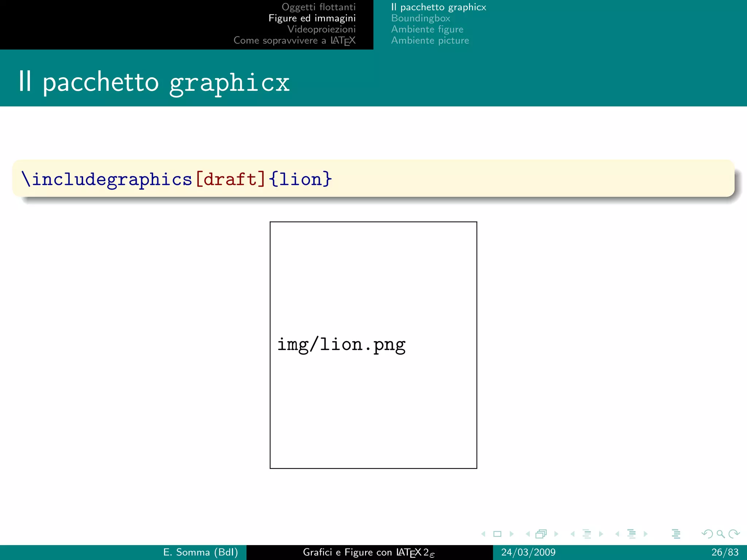Go to previous subsection arrow

(x=573, y=534)
